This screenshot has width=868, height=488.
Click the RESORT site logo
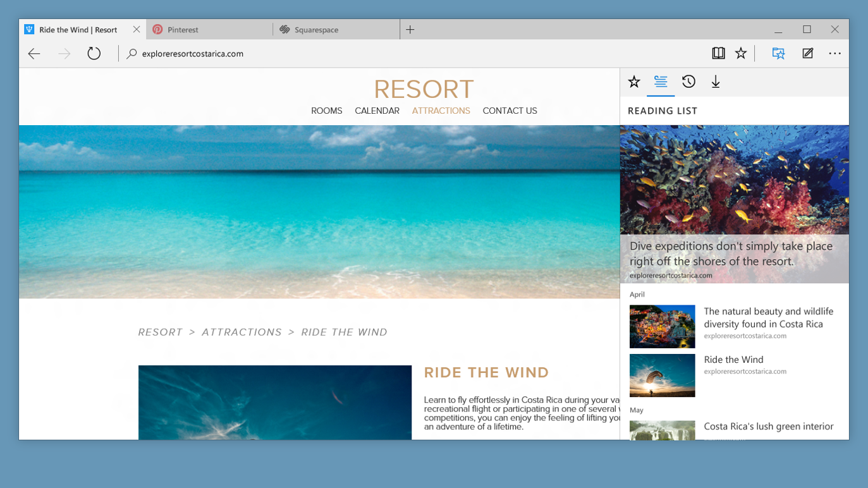(x=424, y=89)
